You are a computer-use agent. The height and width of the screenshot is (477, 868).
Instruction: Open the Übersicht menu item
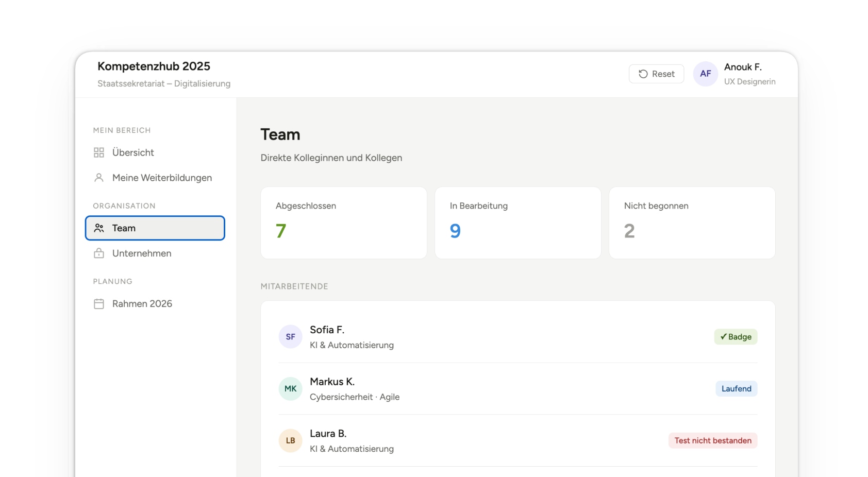(155, 152)
